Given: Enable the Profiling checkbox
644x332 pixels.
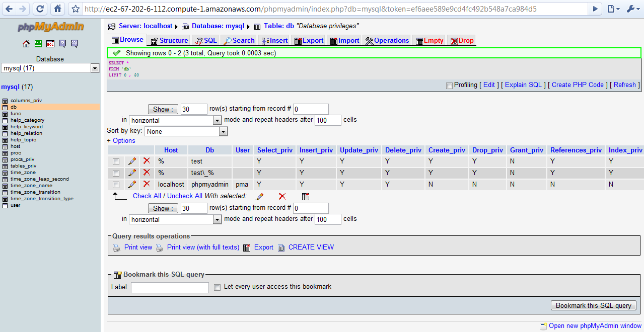Looking at the screenshot, I should 449,85.
